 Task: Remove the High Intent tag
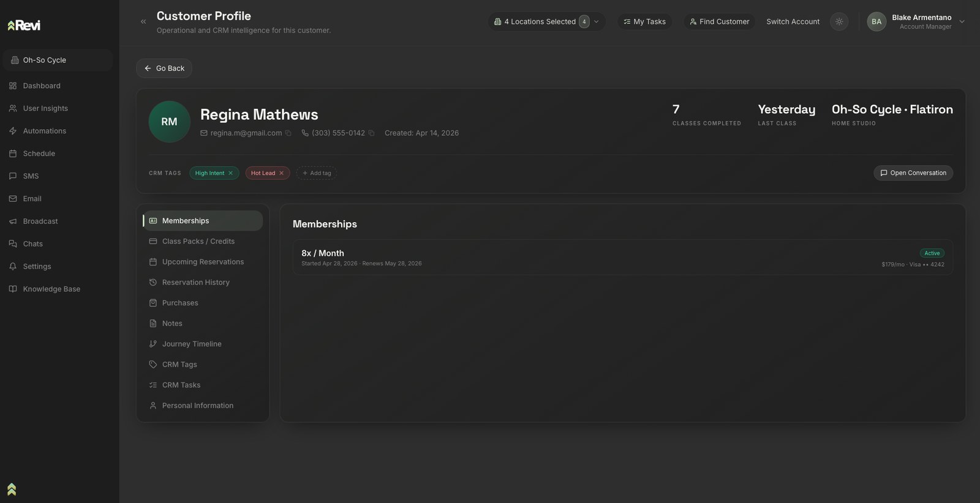point(230,173)
